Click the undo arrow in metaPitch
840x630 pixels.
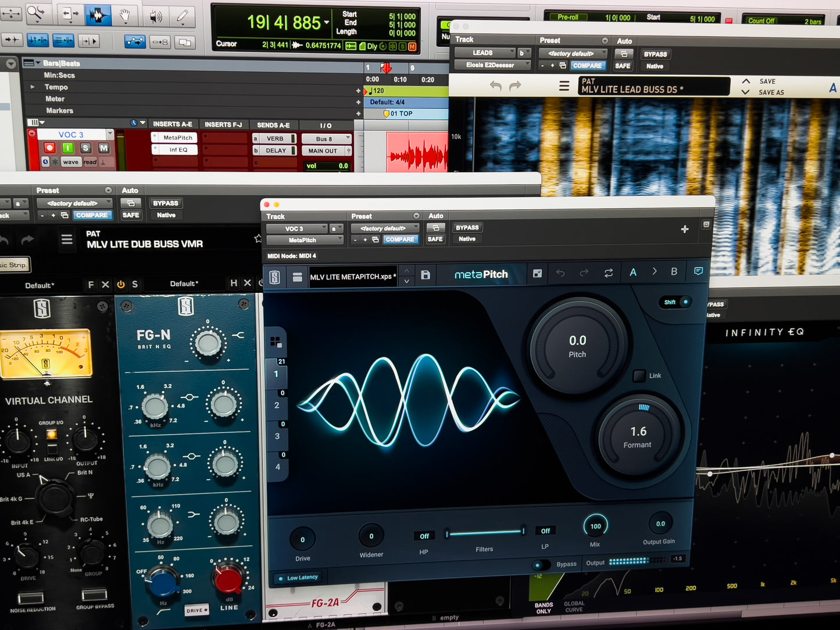[560, 273]
